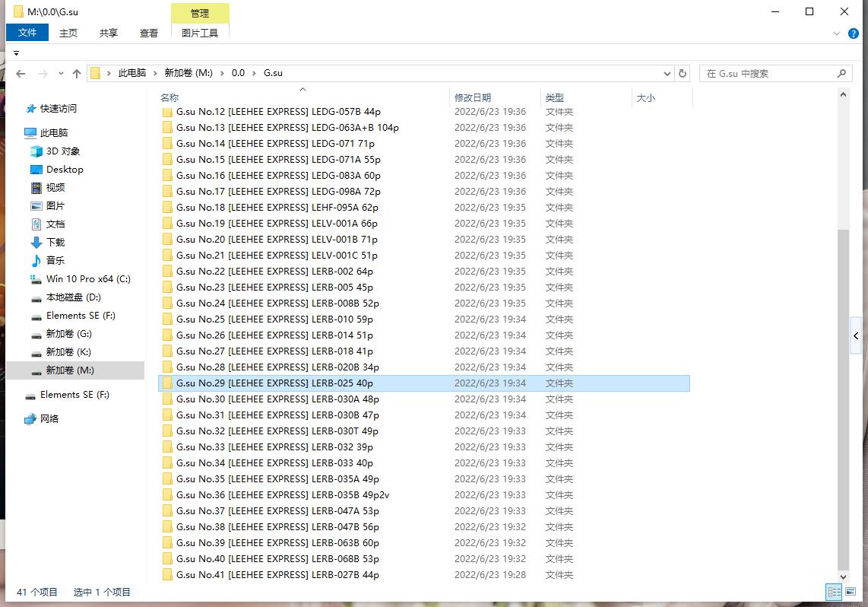Select folder G.su No.29 LERB-025 40p
This screenshot has width=868, height=607.
coord(424,383)
